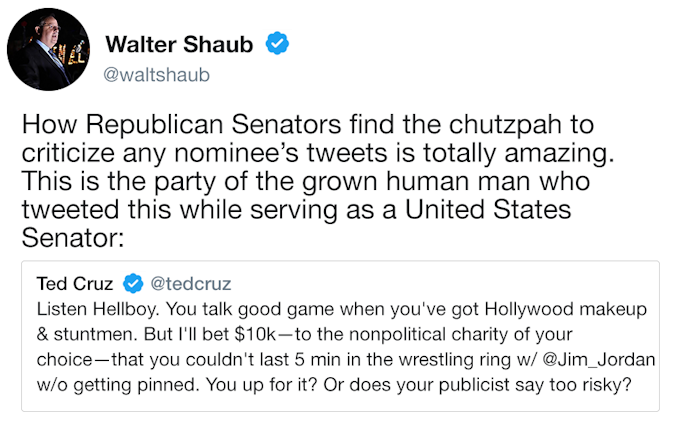
Task: Click the phrase "Republican Senators"
Action: [x=213, y=124]
